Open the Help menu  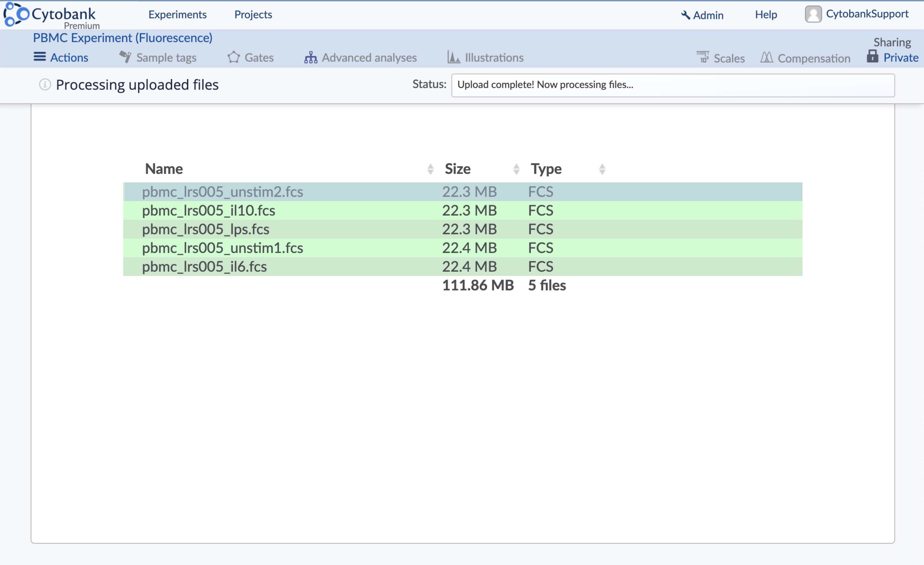coord(766,15)
